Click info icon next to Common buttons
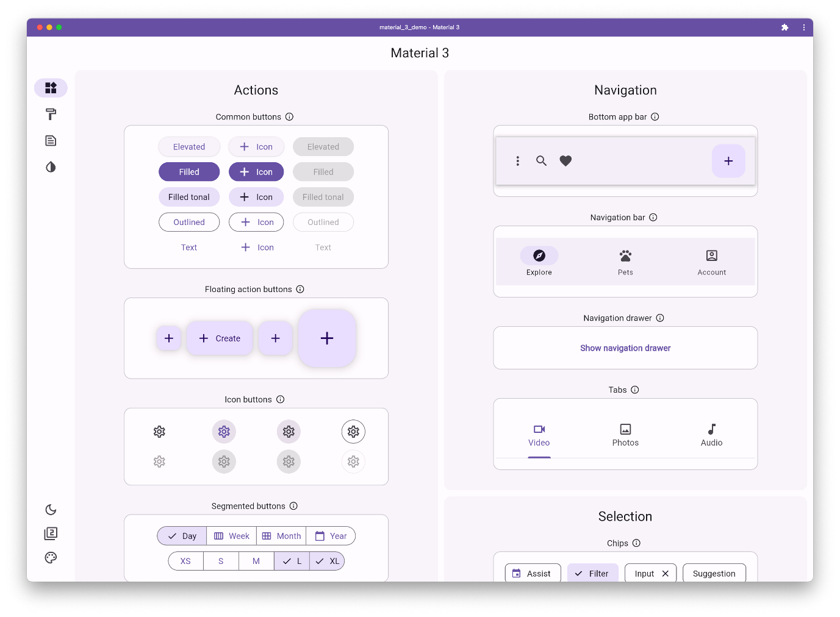Viewport: 840px width, 617px height. click(290, 116)
